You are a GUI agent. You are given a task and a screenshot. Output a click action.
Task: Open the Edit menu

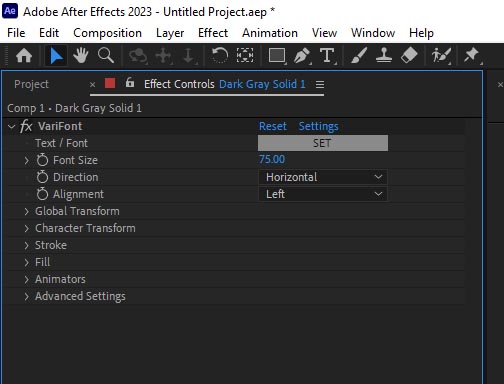[x=49, y=33]
